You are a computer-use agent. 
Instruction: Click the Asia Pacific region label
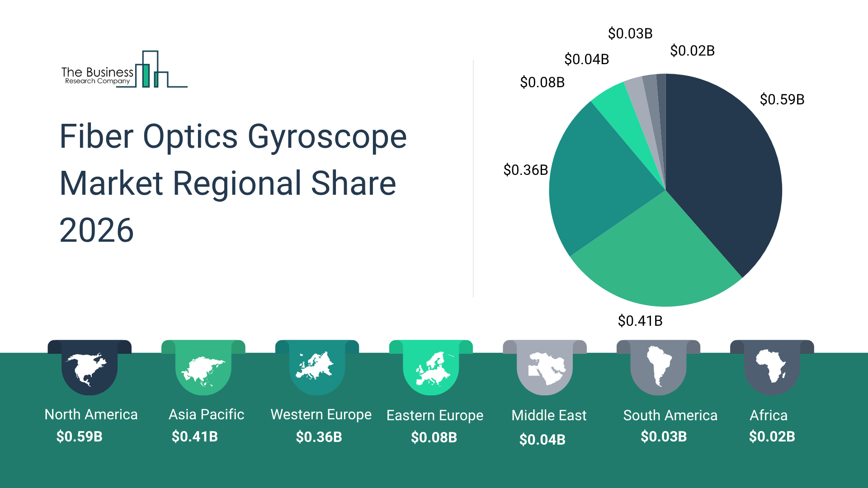[x=206, y=414]
